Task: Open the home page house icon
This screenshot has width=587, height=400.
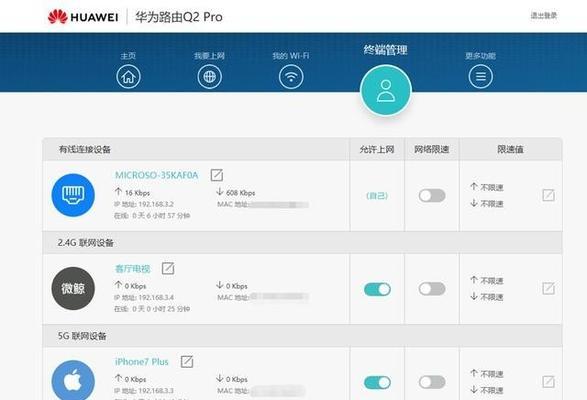Action: point(128,76)
